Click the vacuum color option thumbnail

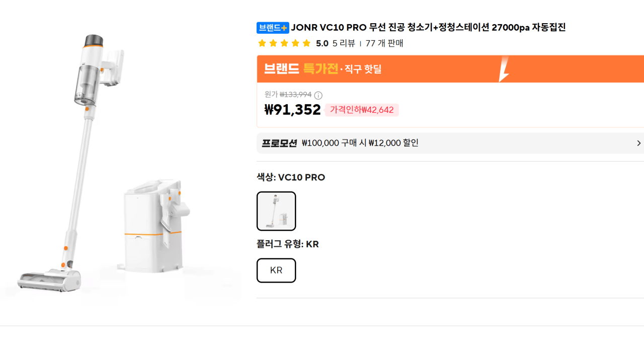[276, 211]
